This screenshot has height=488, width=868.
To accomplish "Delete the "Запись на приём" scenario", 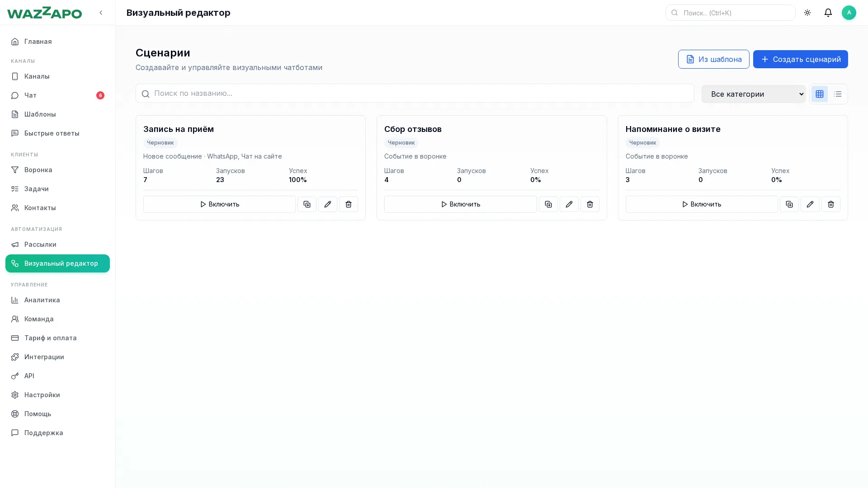I will pyautogui.click(x=349, y=204).
